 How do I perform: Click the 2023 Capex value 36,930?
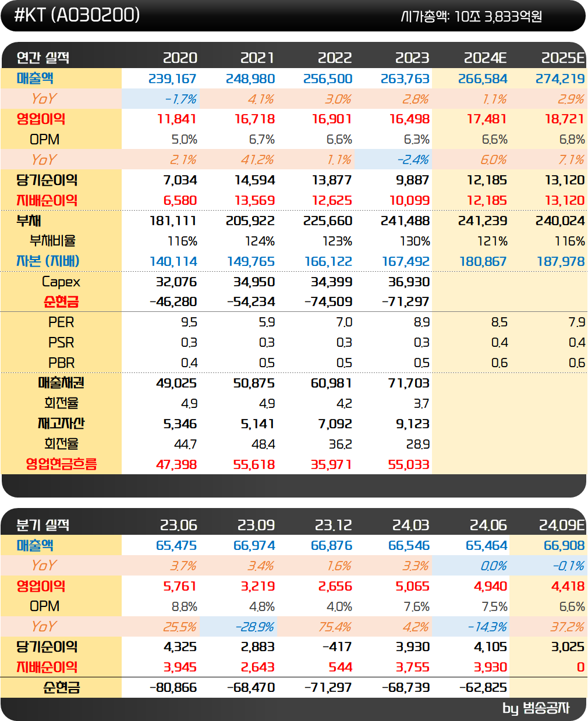[409, 282]
